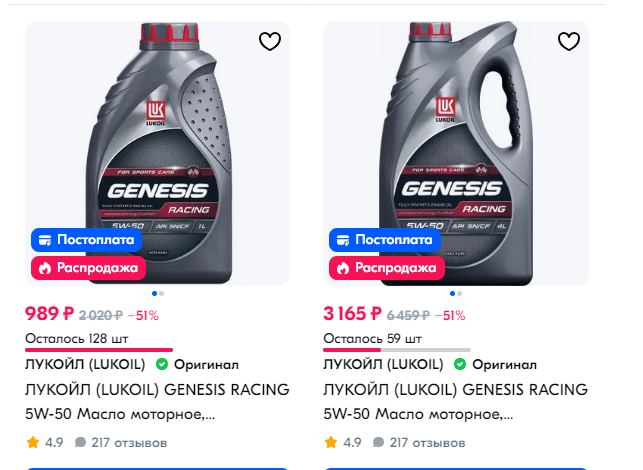Open the 3 165 ₽ product title link
The height and width of the screenshot is (470, 643).
point(456,390)
